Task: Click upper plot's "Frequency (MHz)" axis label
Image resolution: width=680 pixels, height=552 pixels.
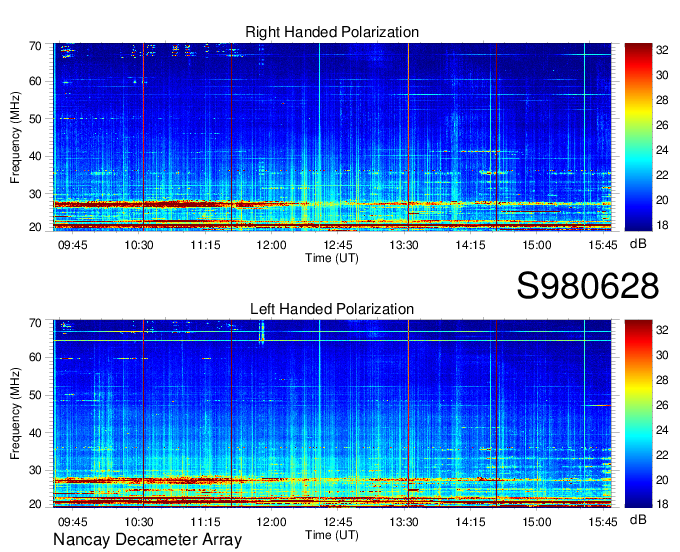Action: click(15, 137)
